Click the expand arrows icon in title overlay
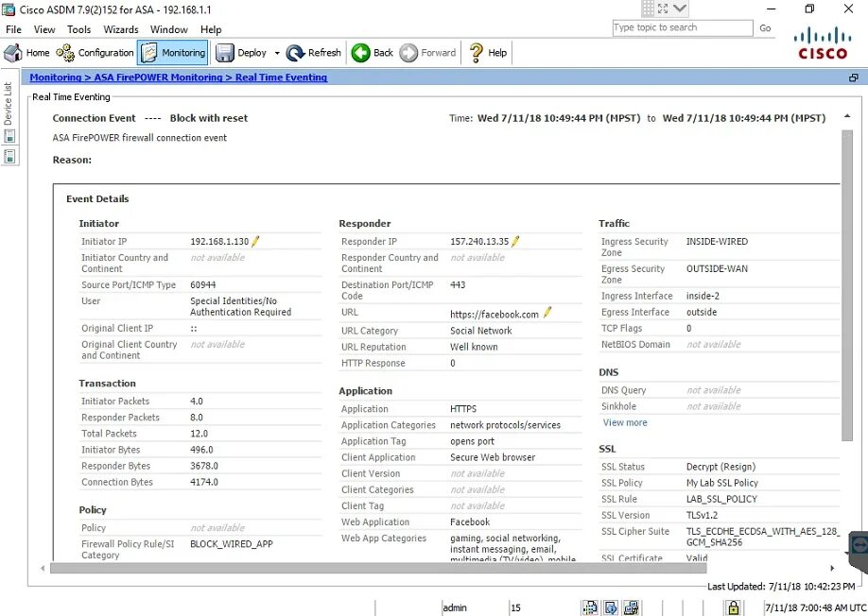This screenshot has width=868, height=616. tap(663, 9)
